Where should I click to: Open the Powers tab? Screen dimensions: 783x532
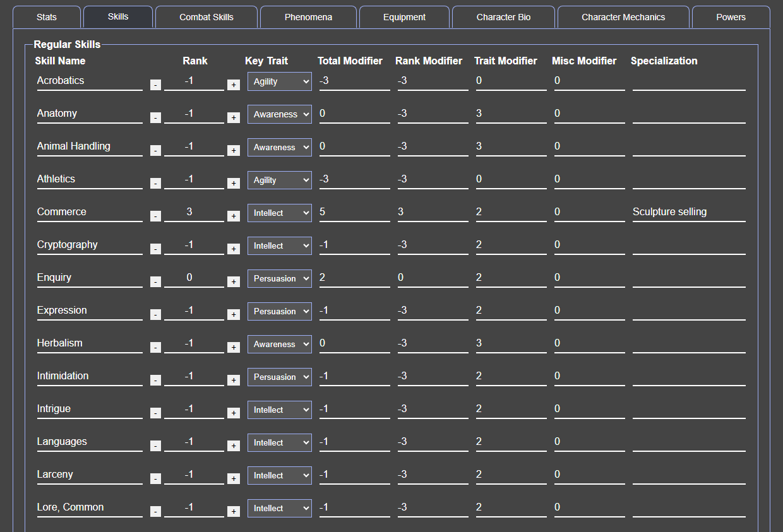point(731,17)
